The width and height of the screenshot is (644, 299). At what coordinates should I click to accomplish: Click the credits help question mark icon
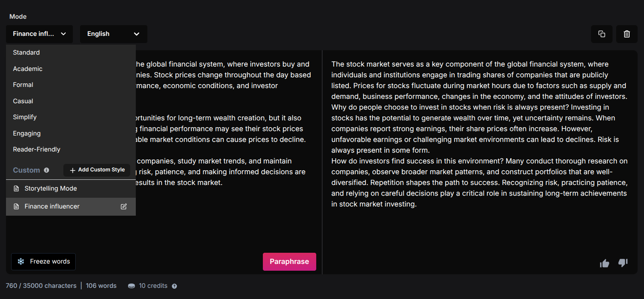[x=174, y=286]
